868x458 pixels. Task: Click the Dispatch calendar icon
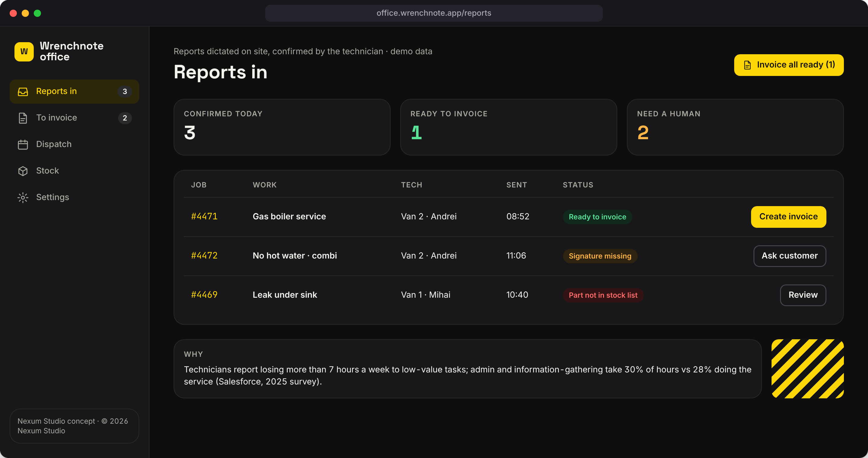point(23,144)
